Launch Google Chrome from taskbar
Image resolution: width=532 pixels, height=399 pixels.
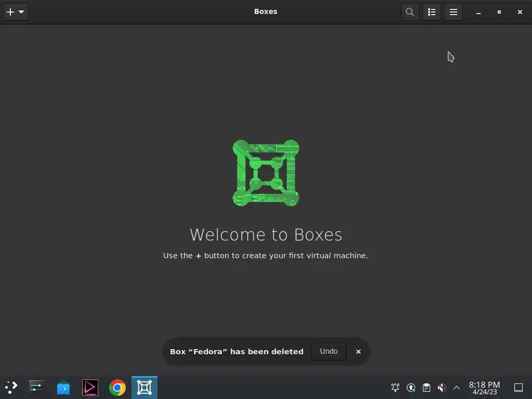pyautogui.click(x=117, y=387)
